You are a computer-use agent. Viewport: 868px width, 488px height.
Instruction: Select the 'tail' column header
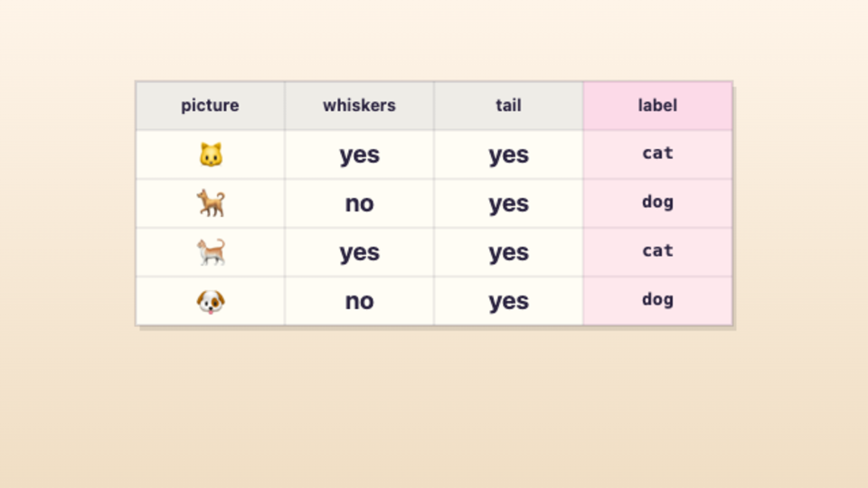point(508,106)
